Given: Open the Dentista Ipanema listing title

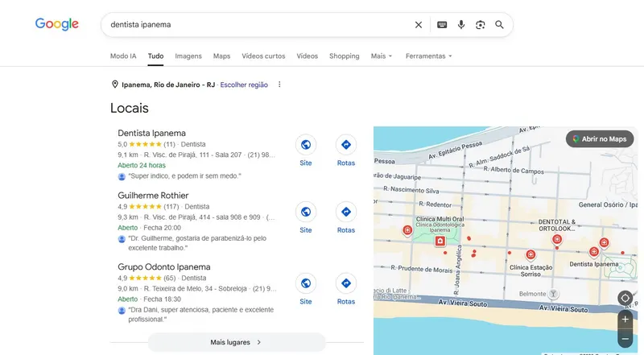Looking at the screenshot, I should coord(151,133).
